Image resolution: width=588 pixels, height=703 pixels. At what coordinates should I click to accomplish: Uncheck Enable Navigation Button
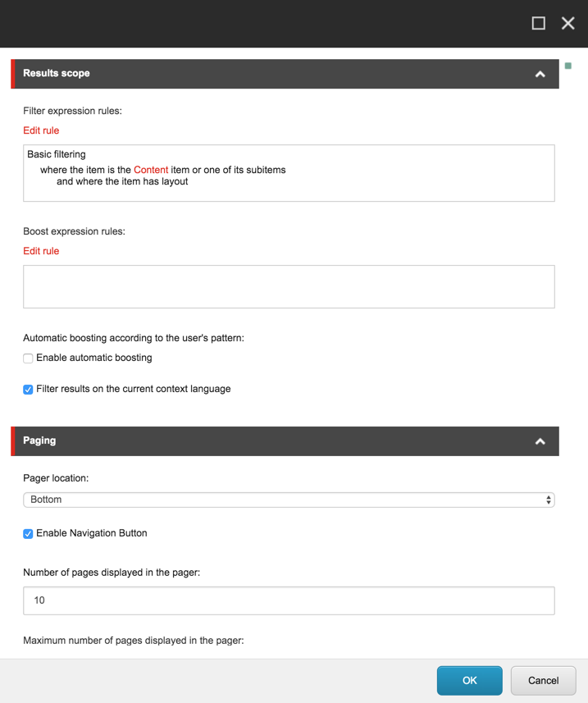click(x=27, y=533)
